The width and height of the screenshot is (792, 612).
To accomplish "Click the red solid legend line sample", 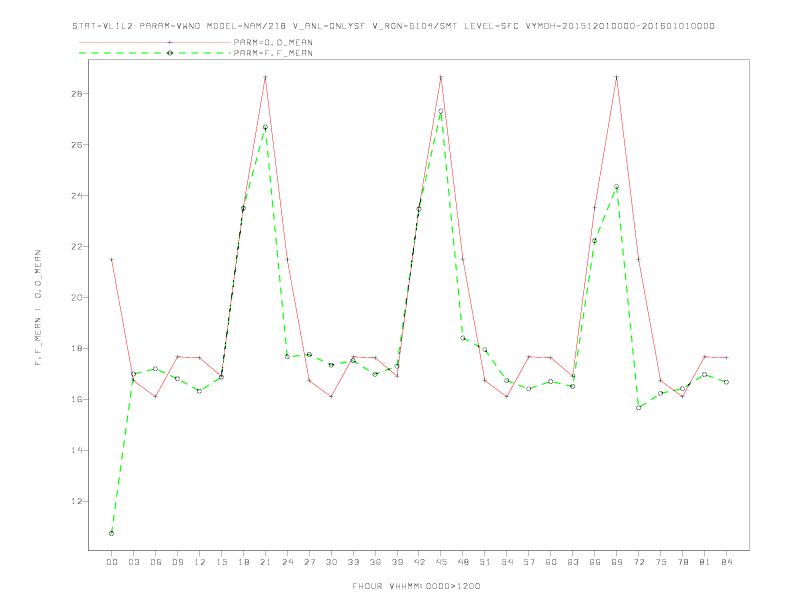I will tap(155, 42).
